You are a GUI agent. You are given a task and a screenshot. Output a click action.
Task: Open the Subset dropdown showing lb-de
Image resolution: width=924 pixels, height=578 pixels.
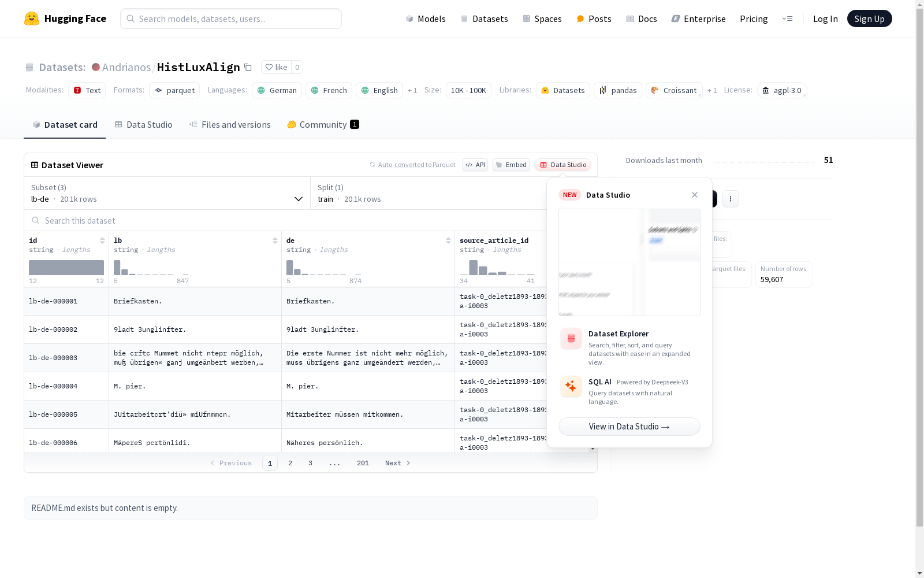pos(167,193)
